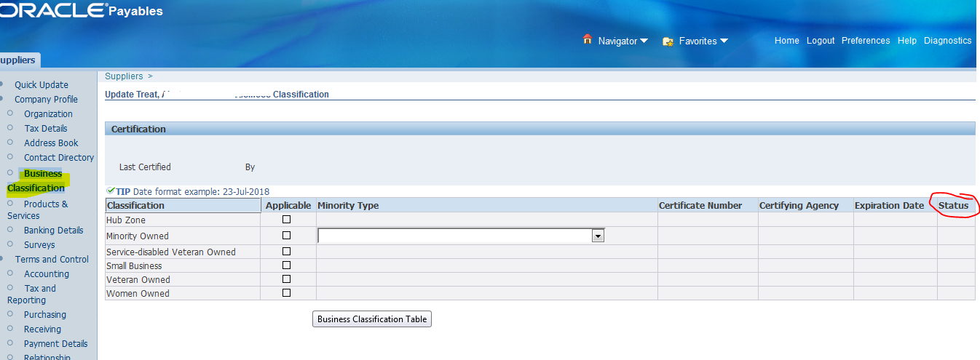The image size is (980, 360).
Task: Click the Minority Owned row label
Action: click(138, 236)
